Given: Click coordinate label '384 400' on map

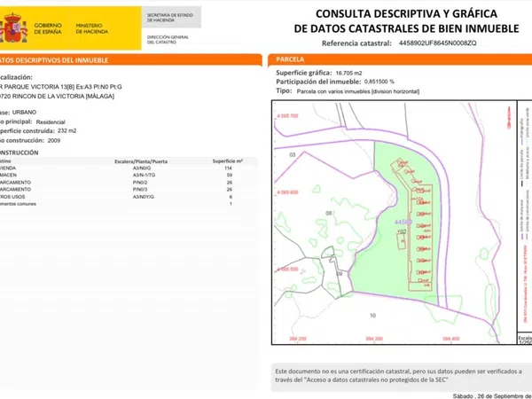Looking at the screenshot, I should click(451, 339).
